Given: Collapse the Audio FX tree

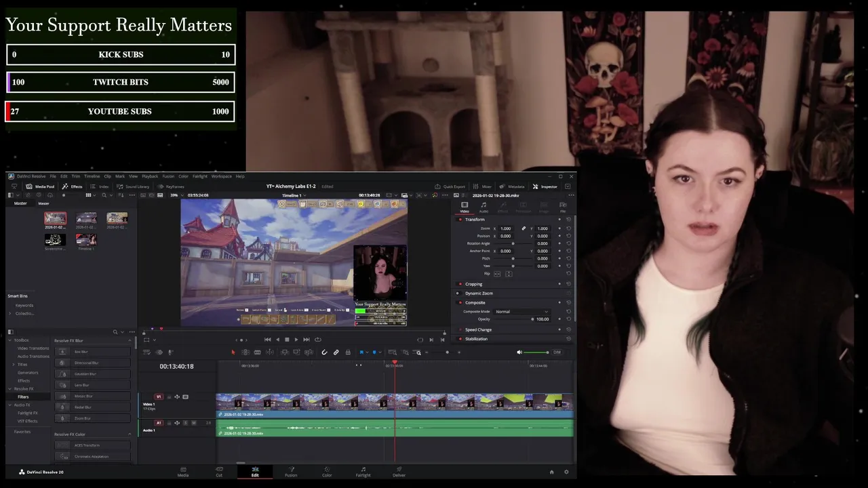Looking at the screenshot, I should tap(9, 405).
